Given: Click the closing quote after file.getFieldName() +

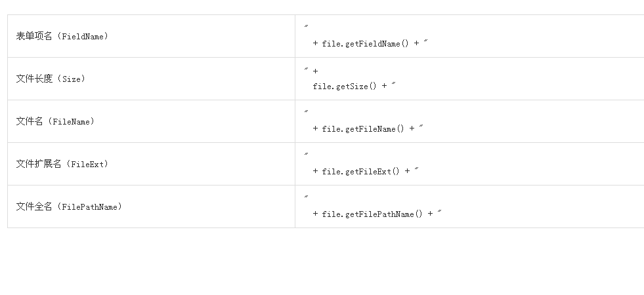Looking at the screenshot, I should coord(426,43).
